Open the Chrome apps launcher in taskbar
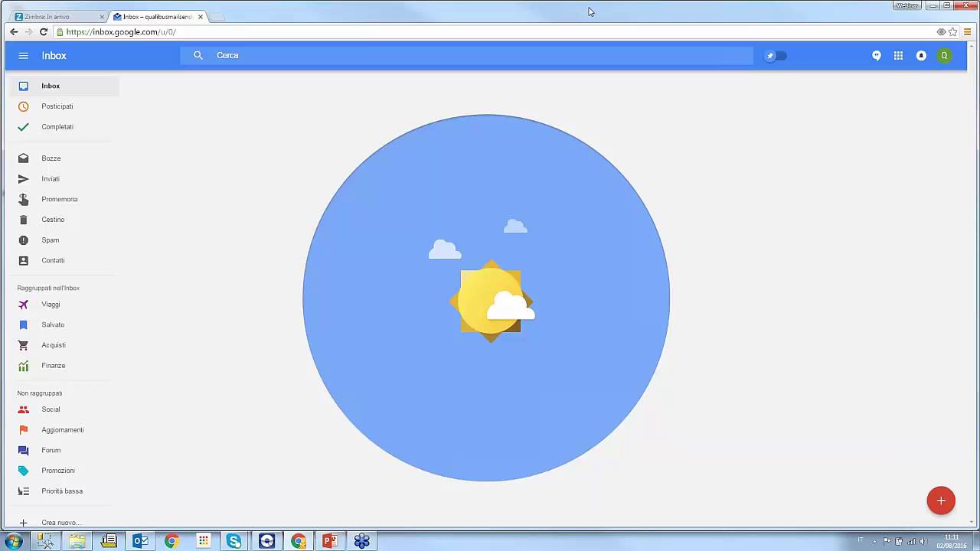This screenshot has height=551, width=980. click(203, 541)
